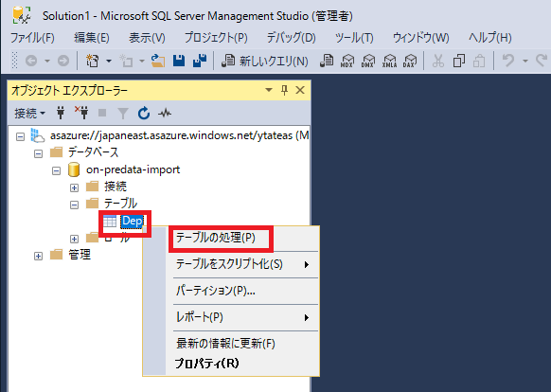Open the 接続 dropdown in Object Explorer
The image size is (551, 392).
(30, 114)
